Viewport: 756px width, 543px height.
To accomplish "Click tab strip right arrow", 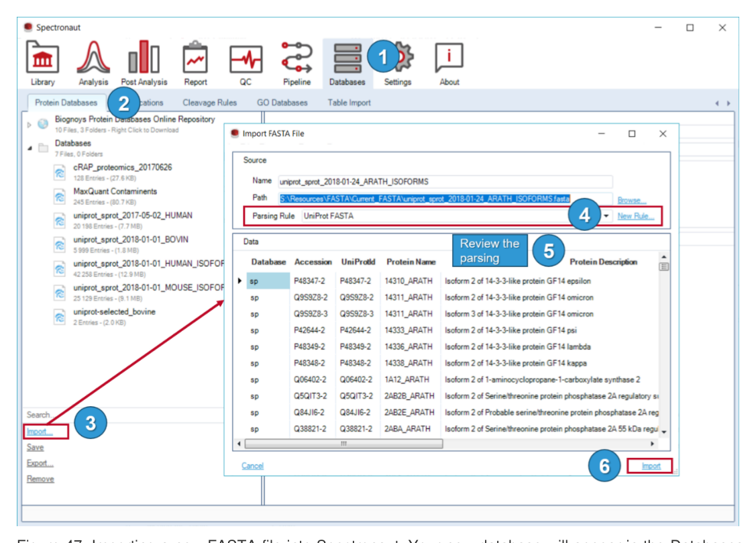I will tap(728, 103).
